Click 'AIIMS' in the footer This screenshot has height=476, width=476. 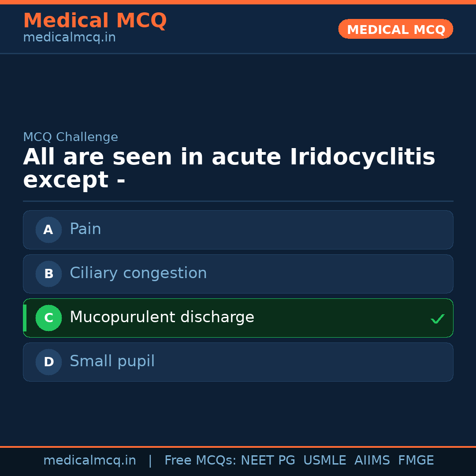(x=372, y=461)
